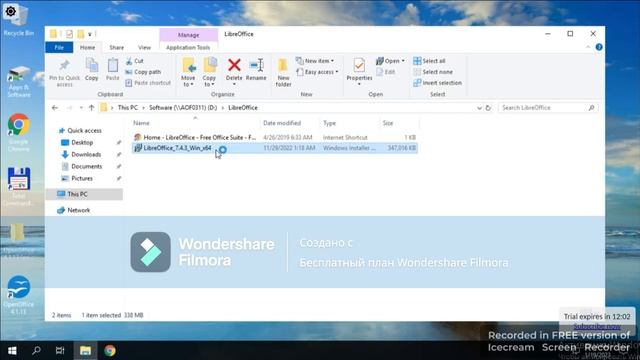Go up one folder level

tap(91, 108)
